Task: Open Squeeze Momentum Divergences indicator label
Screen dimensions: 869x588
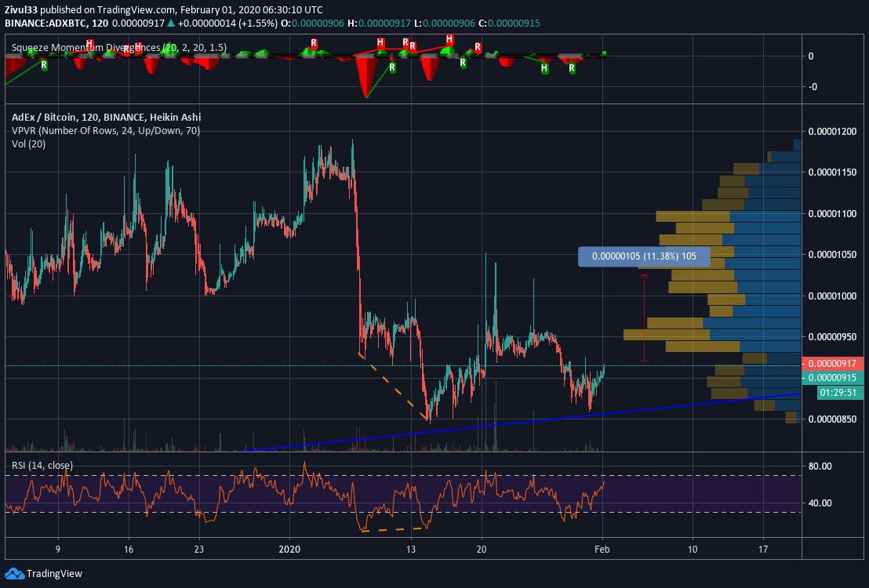Action: click(x=119, y=48)
